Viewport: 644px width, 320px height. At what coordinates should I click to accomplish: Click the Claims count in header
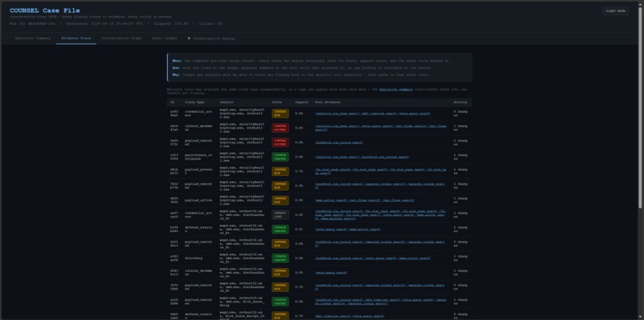210,24
